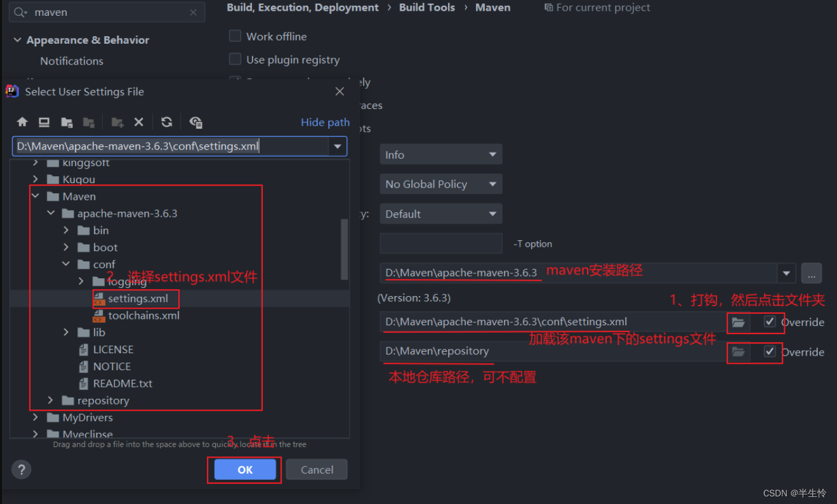Image resolution: width=837 pixels, height=504 pixels.
Task: Click the search magnifier icon in settings
Action: 21,13
